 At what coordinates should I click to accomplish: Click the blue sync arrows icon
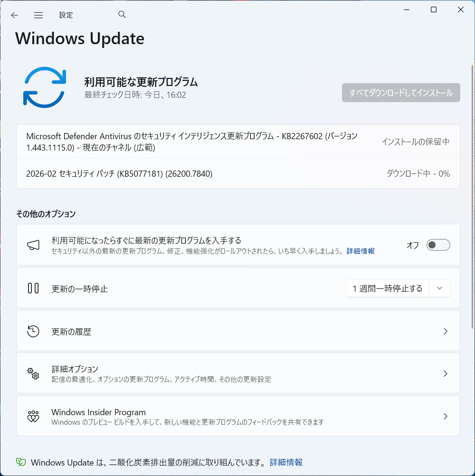[45, 87]
